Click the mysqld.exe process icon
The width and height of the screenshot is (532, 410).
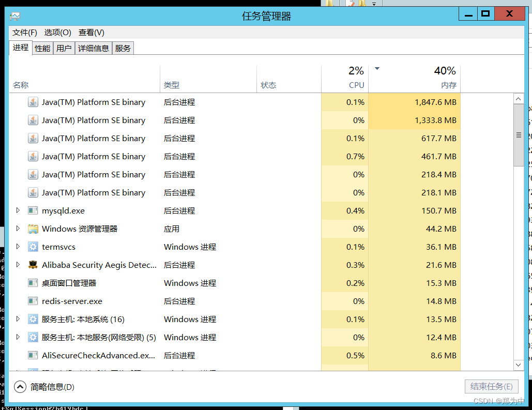coord(33,211)
